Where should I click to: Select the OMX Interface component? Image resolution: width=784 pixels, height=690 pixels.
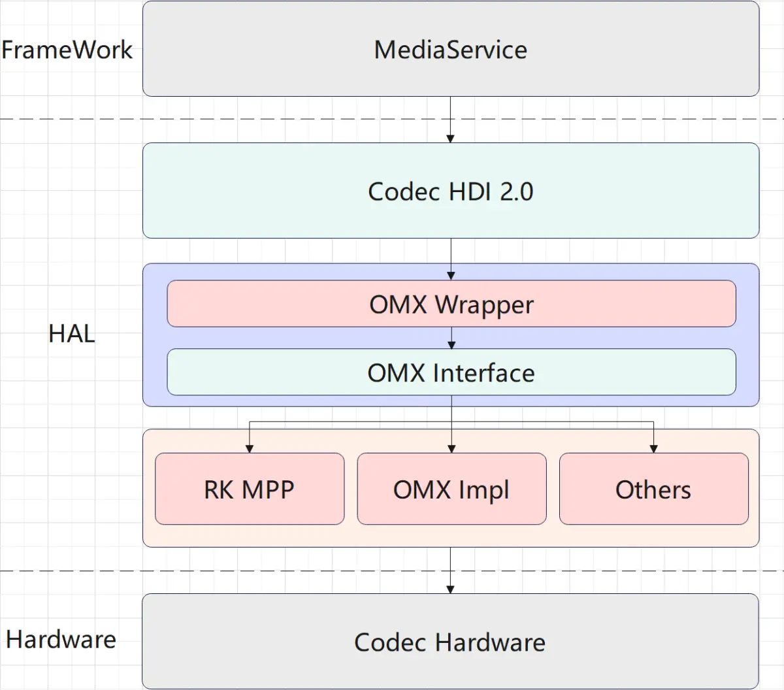click(451, 372)
